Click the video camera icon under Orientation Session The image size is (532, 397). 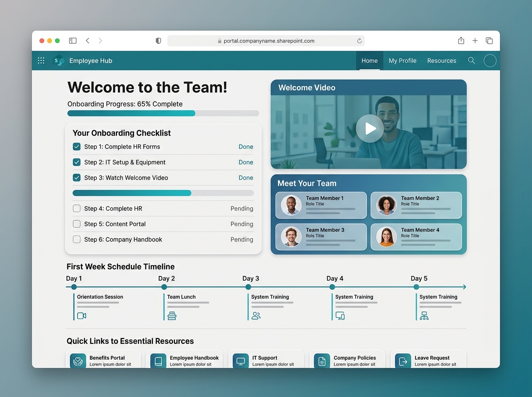[82, 316]
